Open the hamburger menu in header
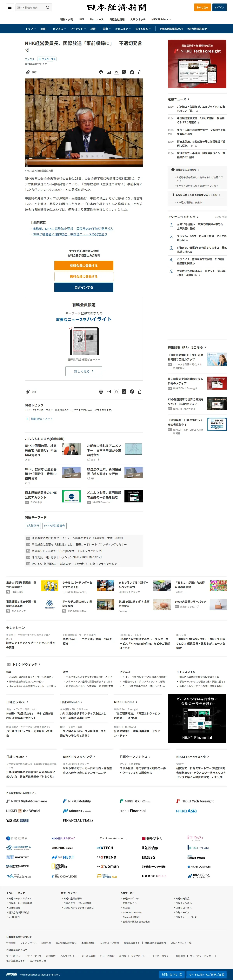Image resolution: width=233 pixels, height=980 pixels. coord(10,7)
